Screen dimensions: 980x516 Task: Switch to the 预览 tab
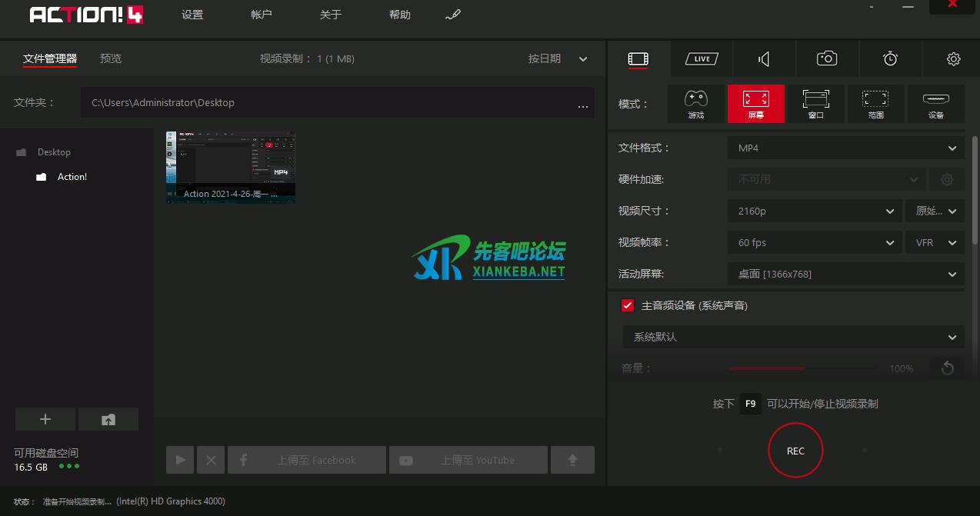(x=111, y=58)
